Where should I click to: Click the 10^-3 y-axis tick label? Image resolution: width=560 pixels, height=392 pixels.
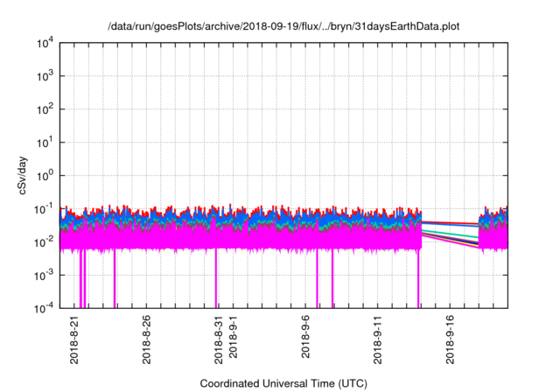click(x=44, y=276)
